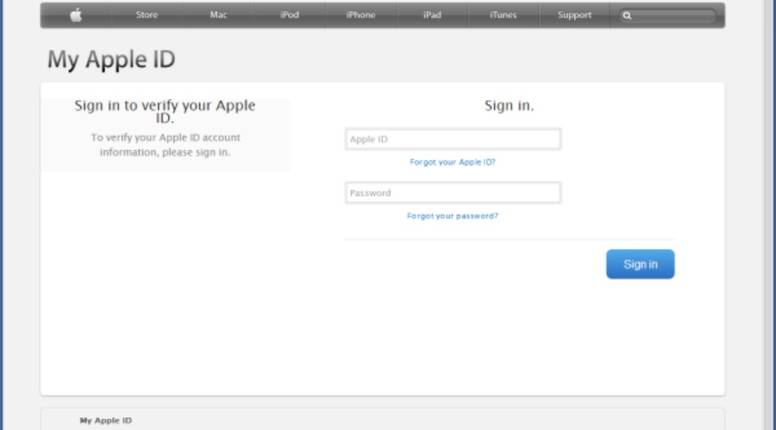Visit the Support page
This screenshot has height=430, width=776.
pos(574,15)
